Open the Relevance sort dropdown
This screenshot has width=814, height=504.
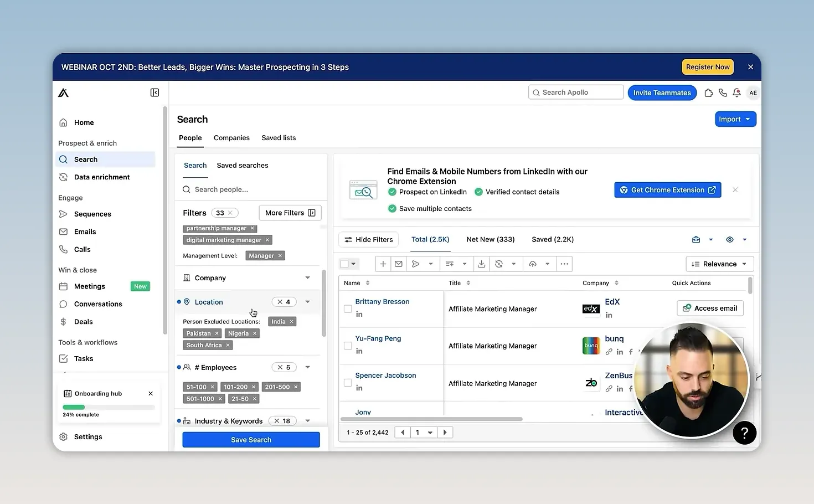click(720, 264)
